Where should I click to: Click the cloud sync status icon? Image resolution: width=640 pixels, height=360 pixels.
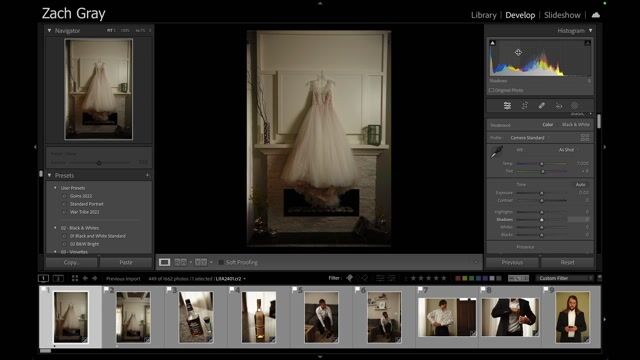point(596,15)
